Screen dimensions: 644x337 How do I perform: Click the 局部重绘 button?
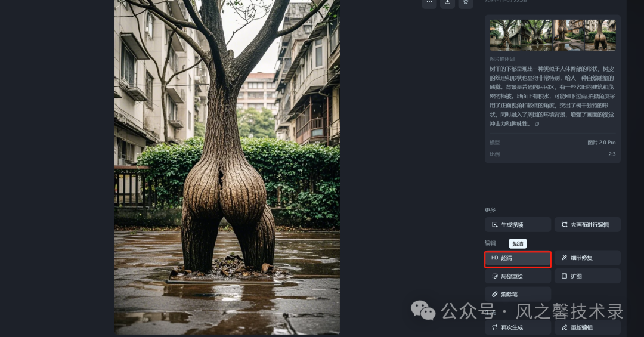pyautogui.click(x=518, y=276)
